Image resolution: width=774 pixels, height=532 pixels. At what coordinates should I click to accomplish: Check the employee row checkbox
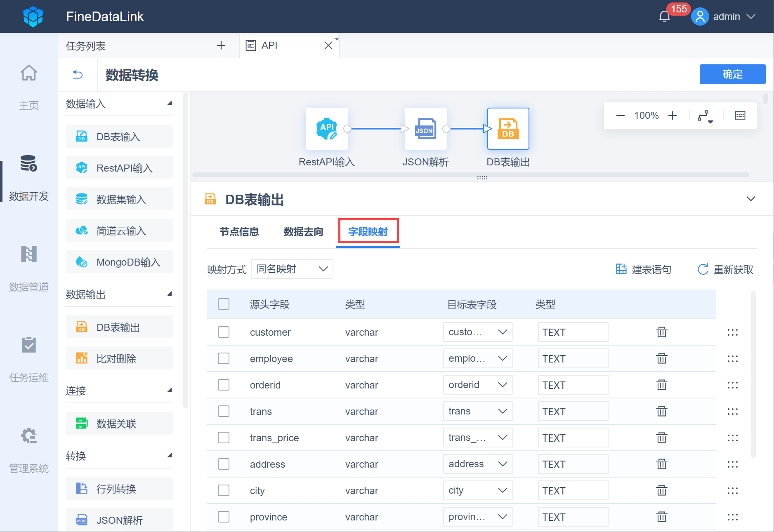pyautogui.click(x=224, y=358)
